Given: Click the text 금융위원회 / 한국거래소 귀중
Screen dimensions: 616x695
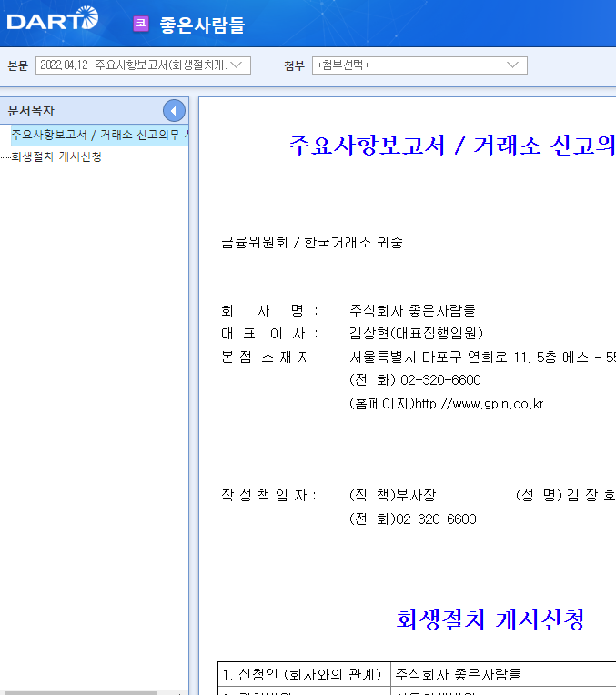Looking at the screenshot, I should [x=312, y=243].
